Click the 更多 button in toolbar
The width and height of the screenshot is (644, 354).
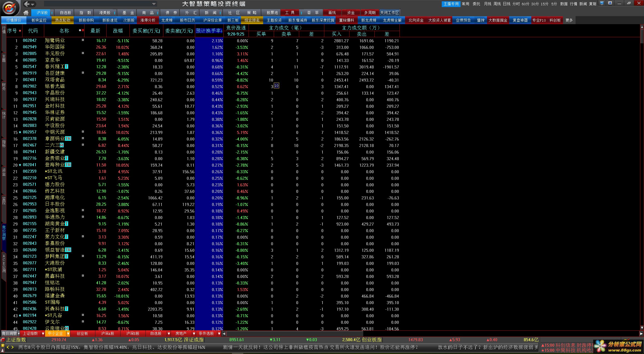[x=569, y=20]
